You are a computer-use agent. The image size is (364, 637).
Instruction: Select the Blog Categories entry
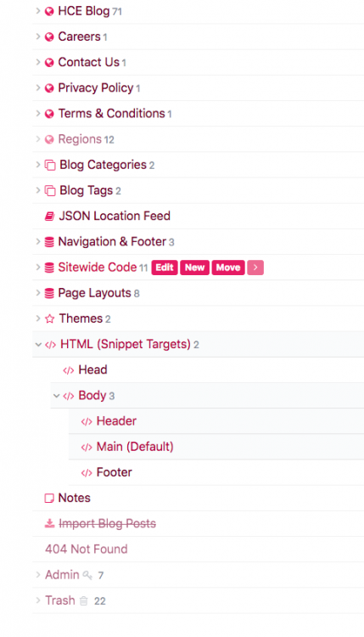pyautogui.click(x=103, y=165)
